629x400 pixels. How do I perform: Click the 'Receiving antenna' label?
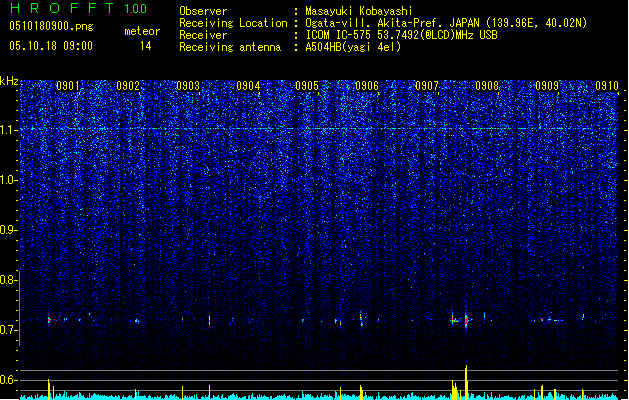(x=230, y=47)
